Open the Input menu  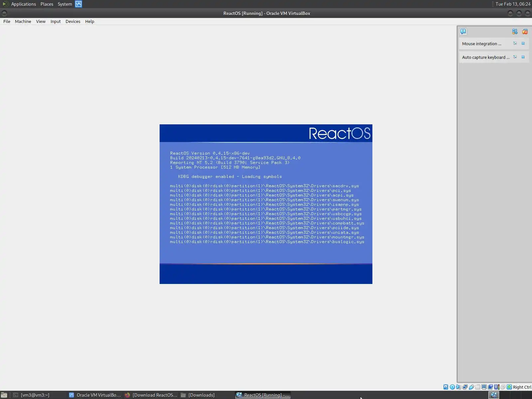coord(56,21)
